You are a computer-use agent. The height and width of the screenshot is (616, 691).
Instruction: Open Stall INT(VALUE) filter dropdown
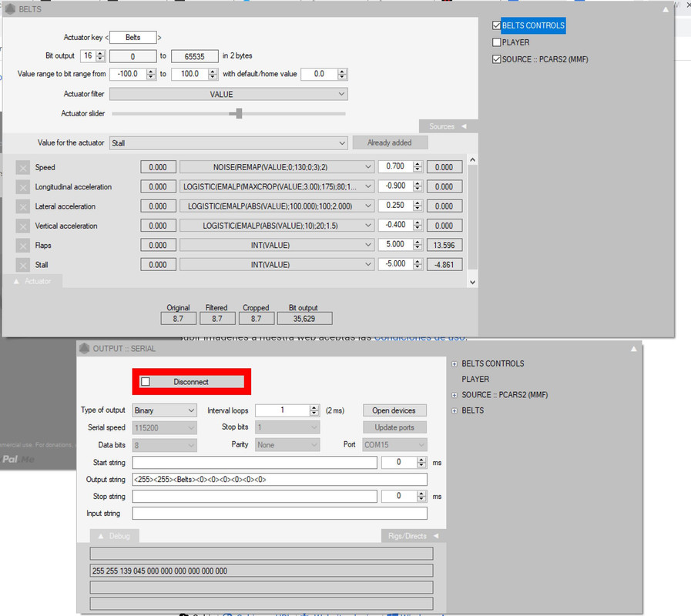click(x=277, y=265)
